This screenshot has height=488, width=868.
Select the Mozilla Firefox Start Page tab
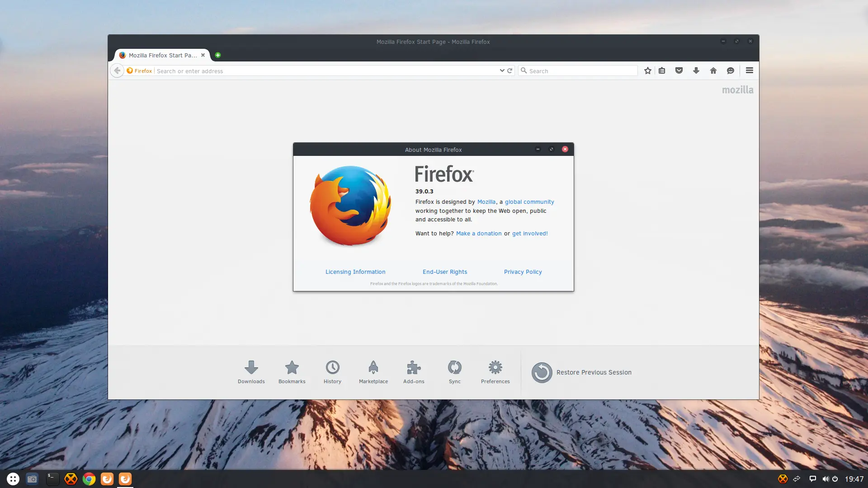click(162, 55)
